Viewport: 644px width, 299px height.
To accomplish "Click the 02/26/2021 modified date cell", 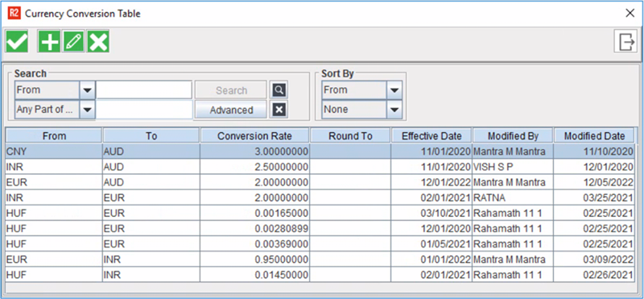I will pyautogui.click(x=594, y=275).
